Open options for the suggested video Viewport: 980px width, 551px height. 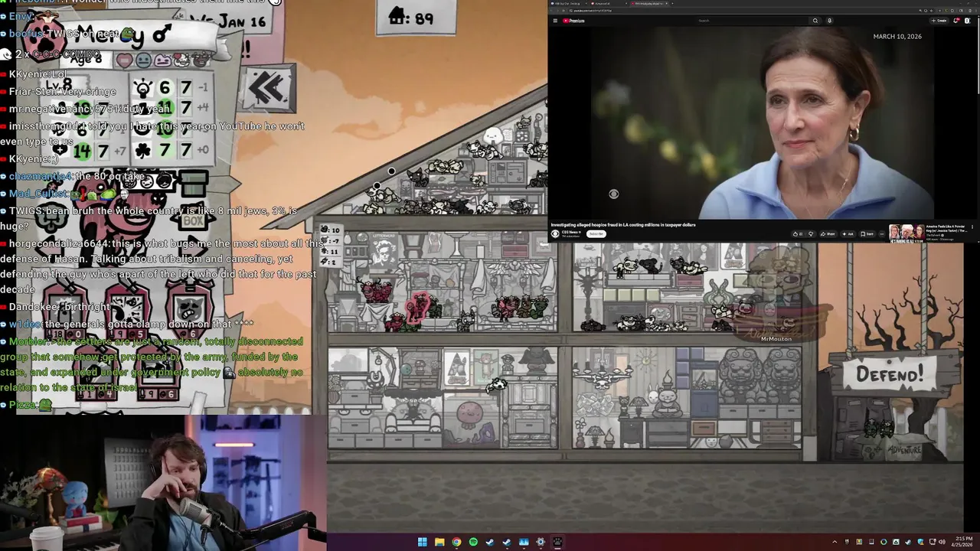coord(972,227)
